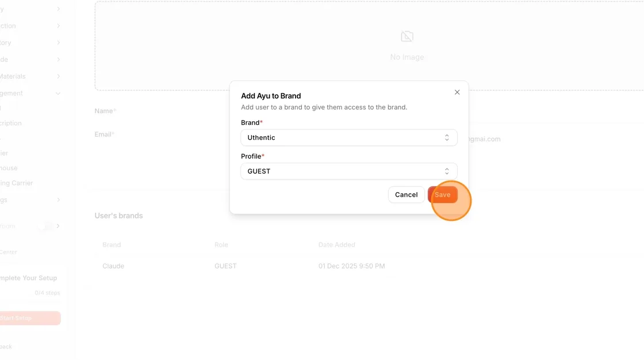Open the 'house' sidebar entry
The width and height of the screenshot is (644, 360).
[x=9, y=168]
